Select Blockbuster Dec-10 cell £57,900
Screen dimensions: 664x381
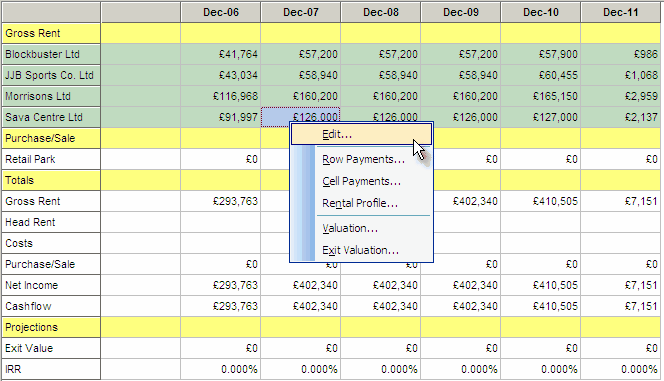coord(541,54)
